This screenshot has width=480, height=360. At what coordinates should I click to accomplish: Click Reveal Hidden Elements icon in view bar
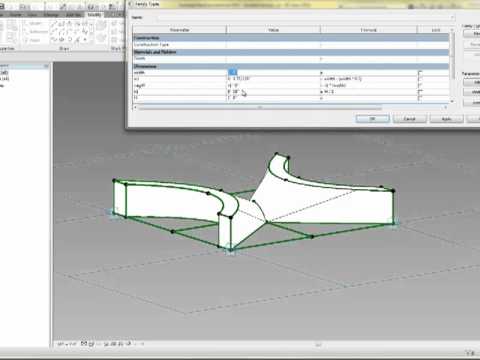click(x=129, y=343)
